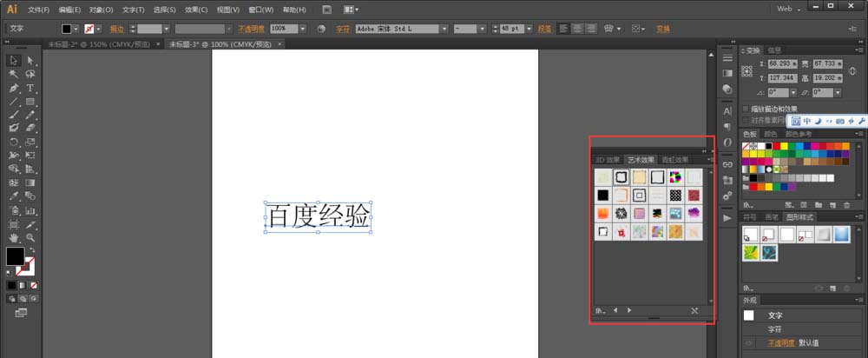Load next graphic style library arrow
The height and width of the screenshot is (358, 868).
coord(628,310)
